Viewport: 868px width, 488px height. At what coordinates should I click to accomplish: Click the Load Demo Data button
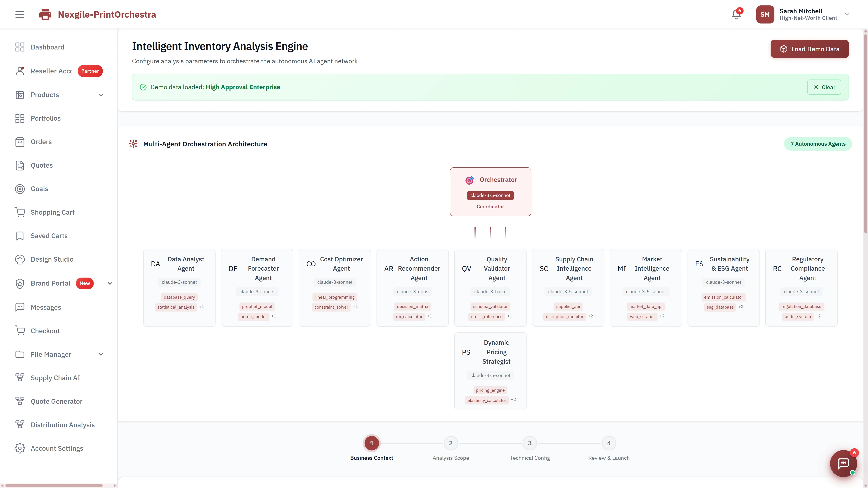tap(809, 49)
